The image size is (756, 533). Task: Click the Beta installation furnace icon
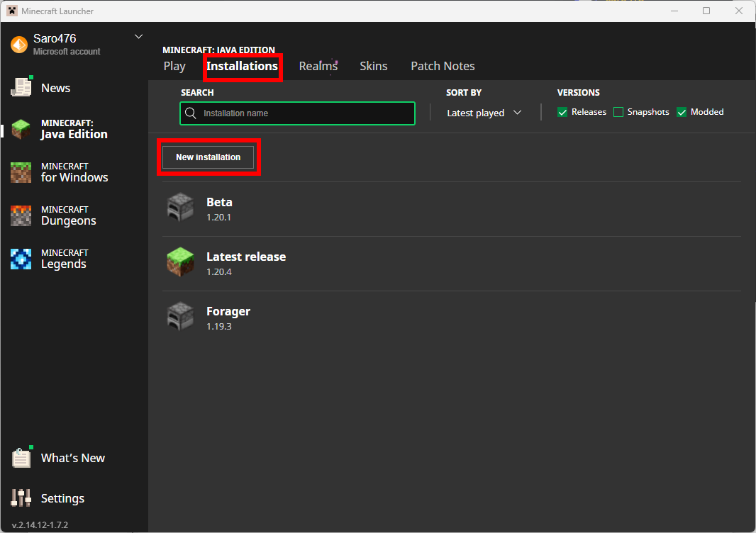(180, 208)
